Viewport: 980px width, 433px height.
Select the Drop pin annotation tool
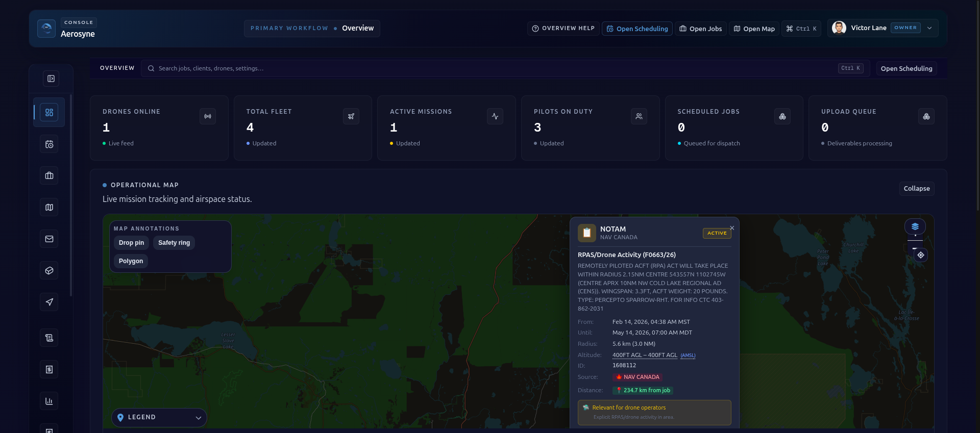click(131, 243)
